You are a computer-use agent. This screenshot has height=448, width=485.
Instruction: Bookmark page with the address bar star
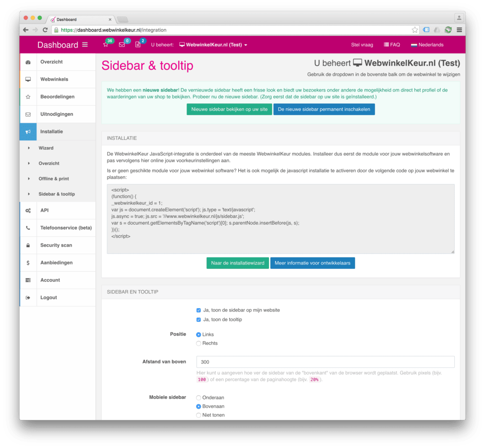415,30
